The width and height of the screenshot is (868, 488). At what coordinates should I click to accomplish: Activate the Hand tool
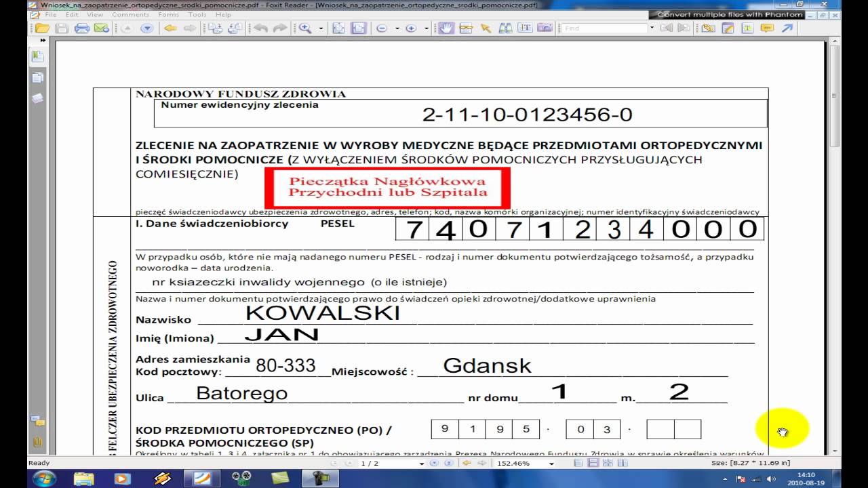tap(446, 28)
